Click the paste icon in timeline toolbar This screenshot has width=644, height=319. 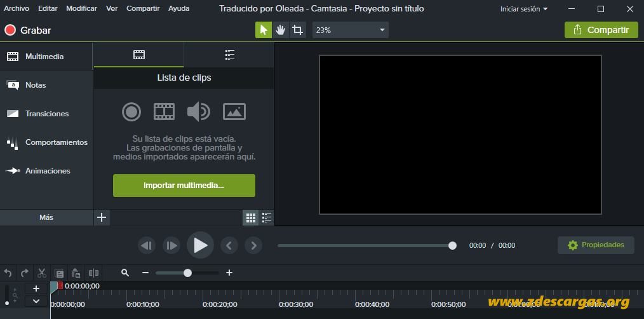coord(76,273)
